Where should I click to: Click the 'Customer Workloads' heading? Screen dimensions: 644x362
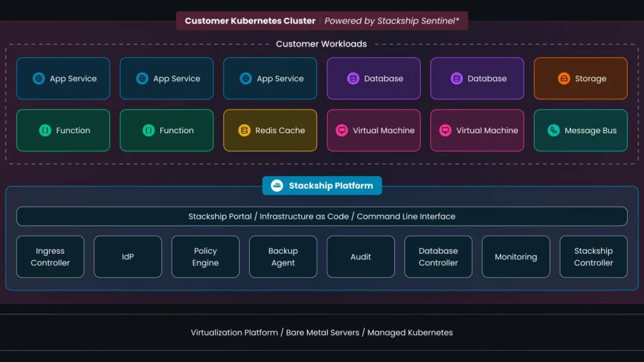tap(321, 44)
